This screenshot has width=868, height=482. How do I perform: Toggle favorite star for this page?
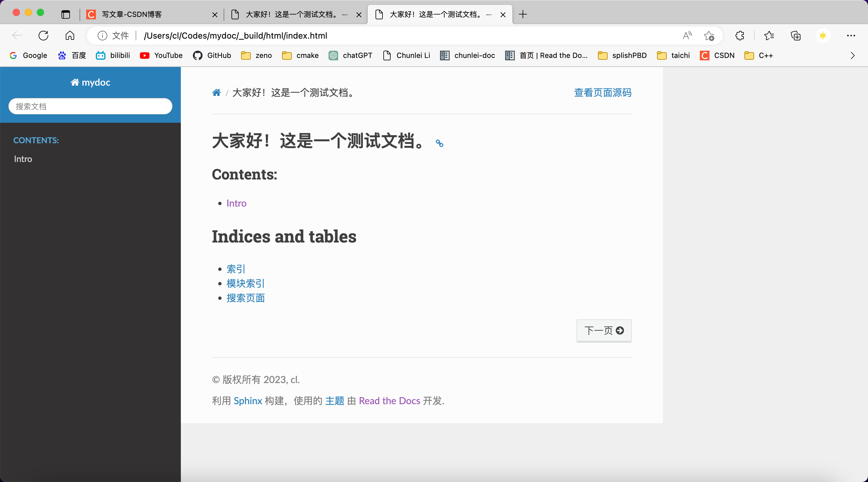pyautogui.click(x=710, y=36)
